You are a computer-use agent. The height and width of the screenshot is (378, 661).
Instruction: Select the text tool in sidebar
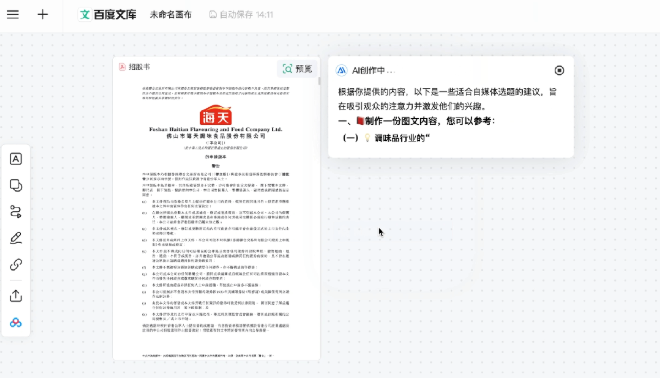pyautogui.click(x=16, y=159)
